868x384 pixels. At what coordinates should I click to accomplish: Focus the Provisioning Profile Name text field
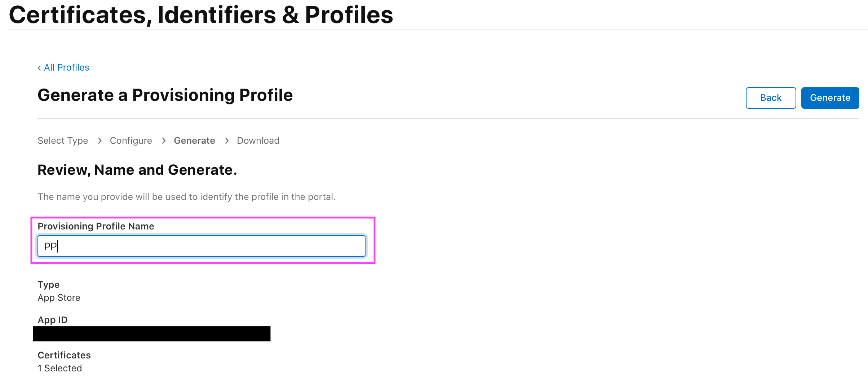pyautogui.click(x=201, y=246)
